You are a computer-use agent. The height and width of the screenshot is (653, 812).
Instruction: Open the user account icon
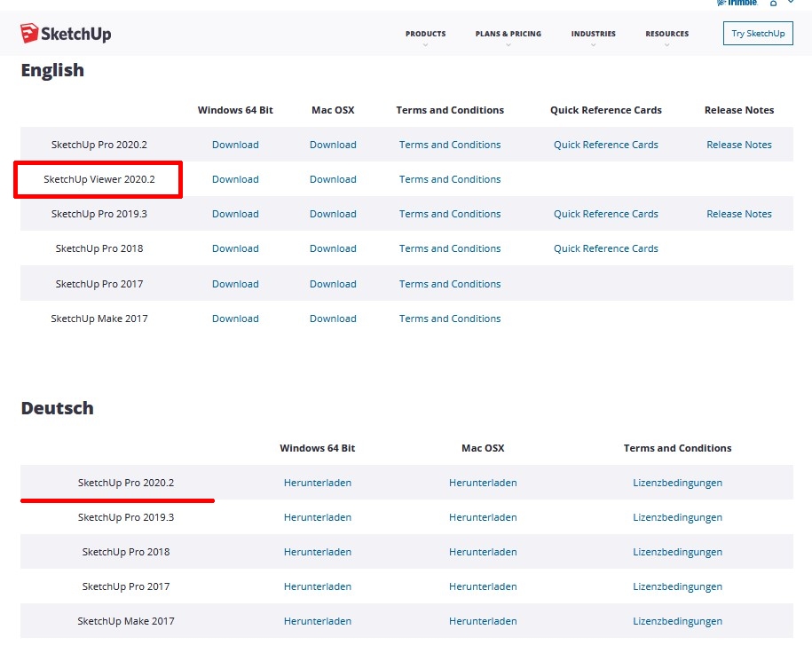click(773, 4)
